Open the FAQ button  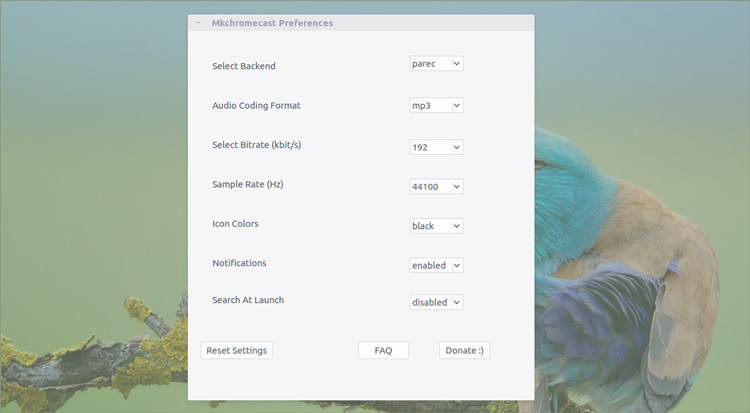pyautogui.click(x=383, y=350)
